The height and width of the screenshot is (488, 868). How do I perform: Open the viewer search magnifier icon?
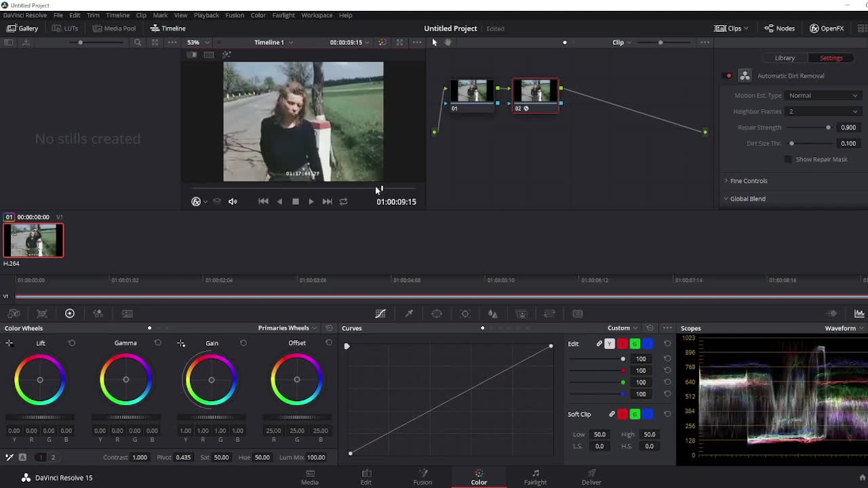138,42
